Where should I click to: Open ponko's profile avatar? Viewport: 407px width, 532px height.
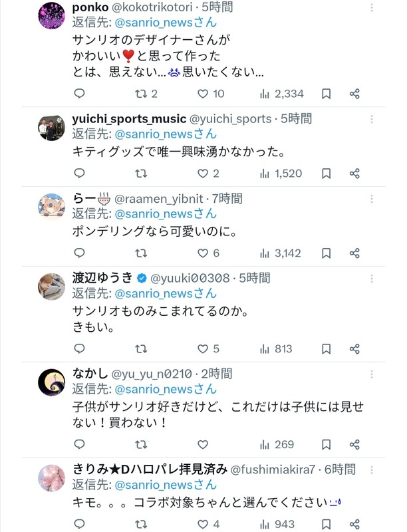click(52, 15)
